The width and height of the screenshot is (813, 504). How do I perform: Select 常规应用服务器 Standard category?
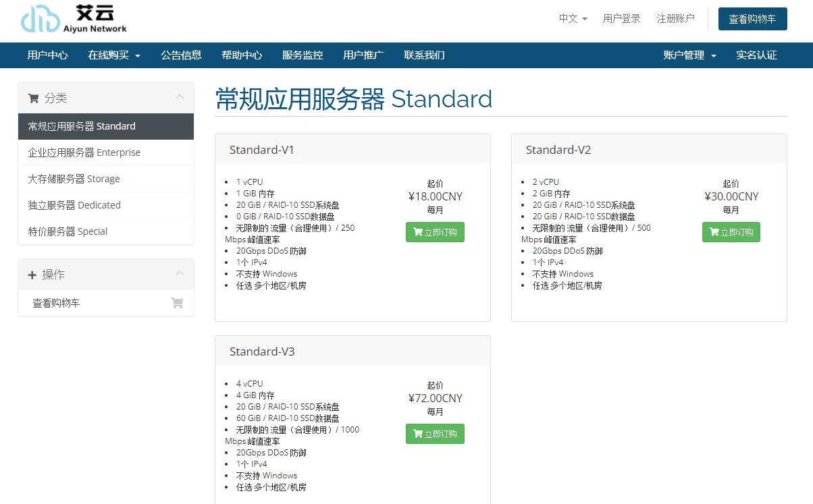[x=106, y=126]
